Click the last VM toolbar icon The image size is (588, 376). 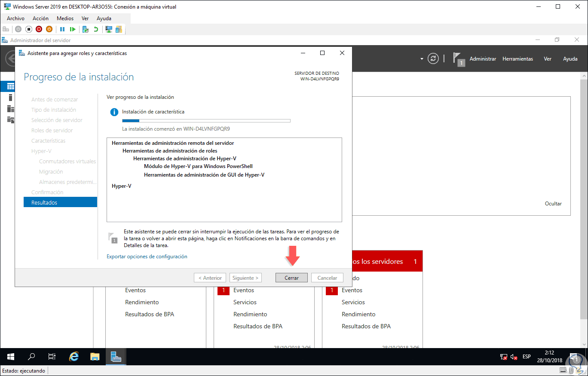(119, 29)
